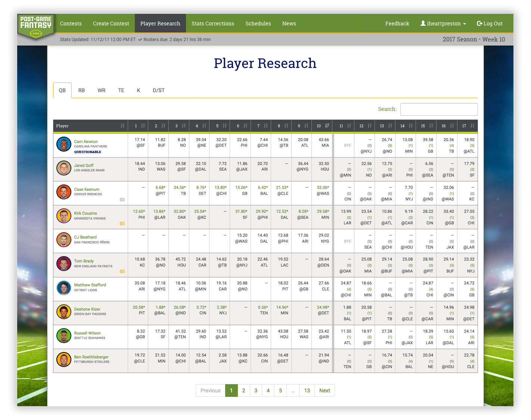Switch to the WR tab

[102, 90]
